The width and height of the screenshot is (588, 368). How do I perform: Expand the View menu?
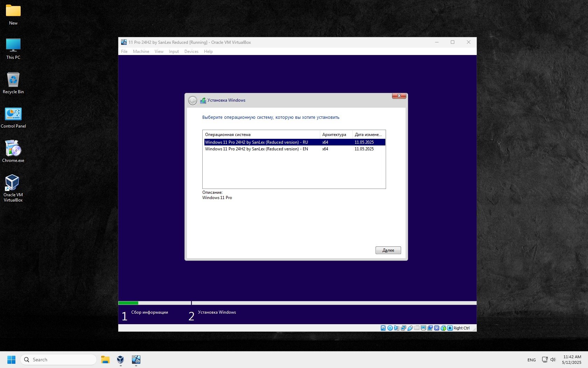(x=159, y=52)
